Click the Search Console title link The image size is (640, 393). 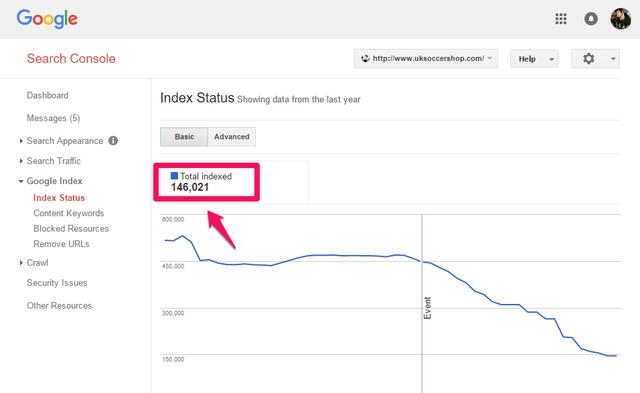[71, 58]
